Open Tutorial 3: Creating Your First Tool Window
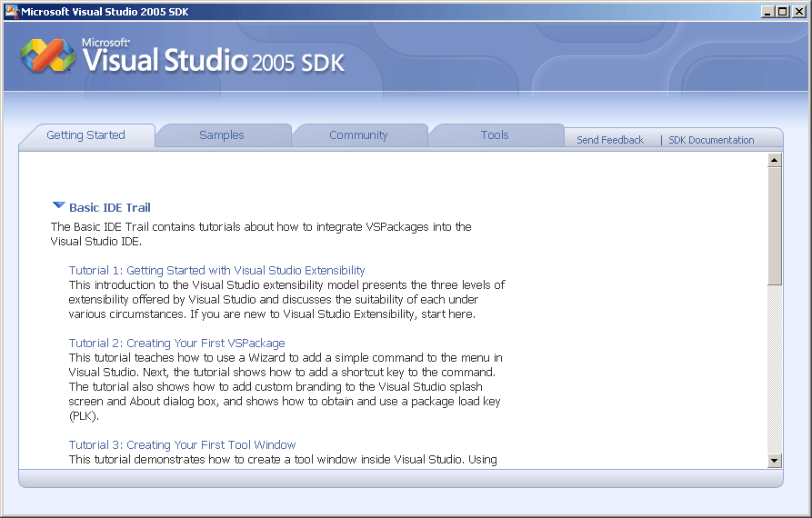The image size is (812, 518). pos(182,445)
